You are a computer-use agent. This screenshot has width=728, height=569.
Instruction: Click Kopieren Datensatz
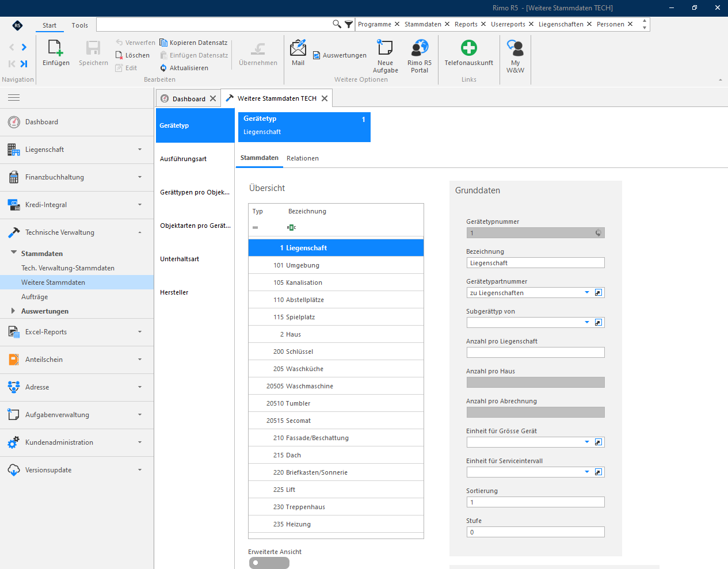[x=193, y=43]
